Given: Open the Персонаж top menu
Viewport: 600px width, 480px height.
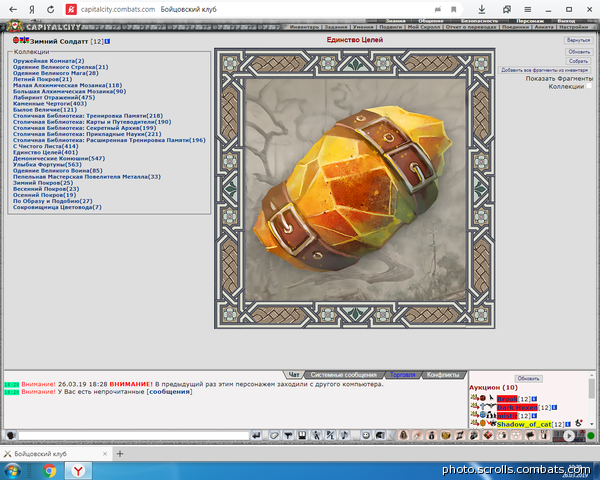Looking at the screenshot, I should point(530,21).
